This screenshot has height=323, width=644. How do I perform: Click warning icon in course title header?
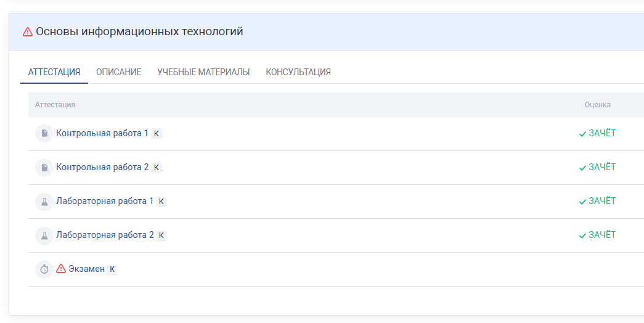pyautogui.click(x=28, y=31)
